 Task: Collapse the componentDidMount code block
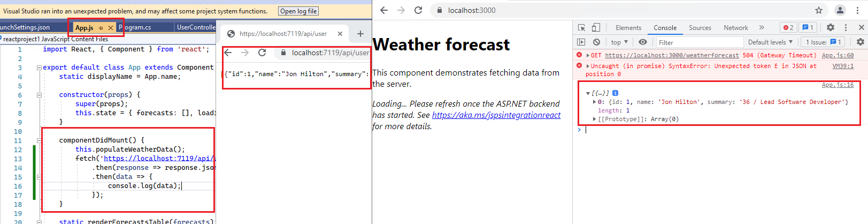click(39, 140)
